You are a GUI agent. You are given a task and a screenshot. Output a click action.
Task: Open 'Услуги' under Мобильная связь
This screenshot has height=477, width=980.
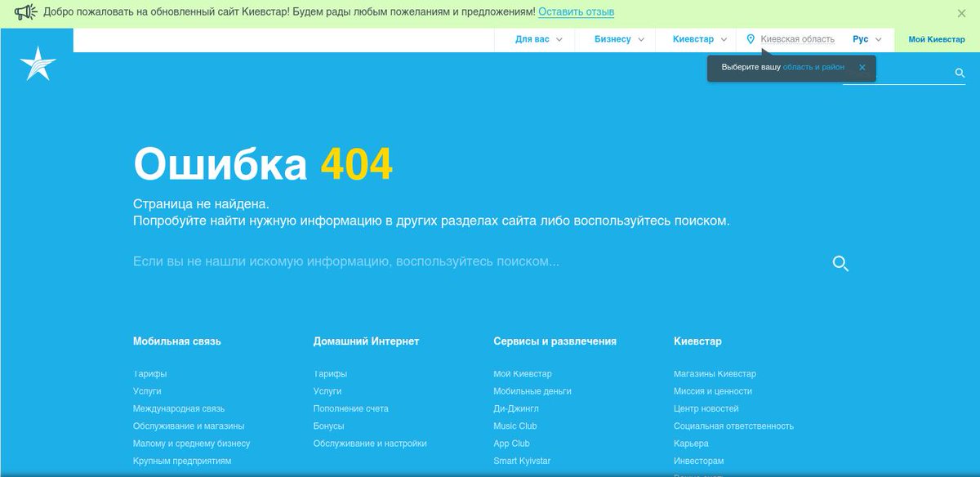coord(147,391)
